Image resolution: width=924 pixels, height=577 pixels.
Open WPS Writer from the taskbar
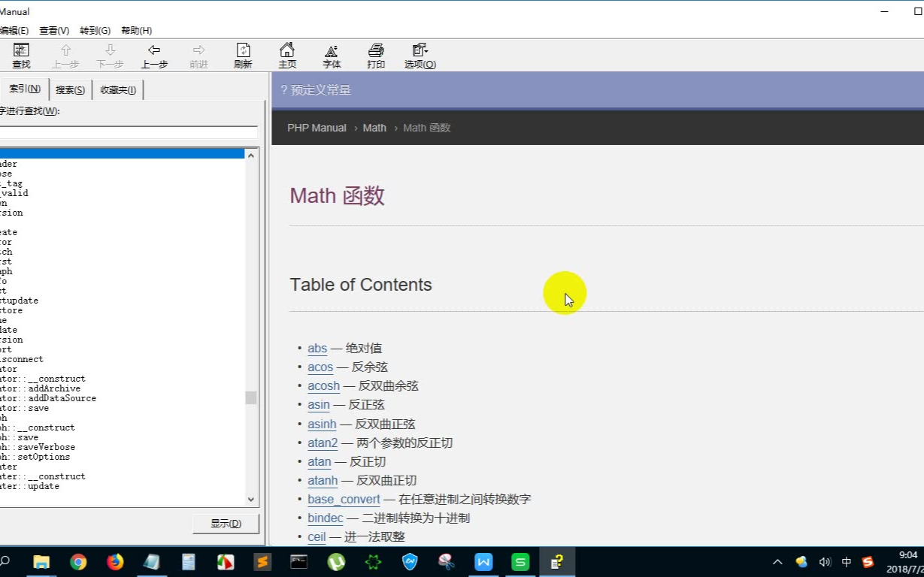(x=483, y=561)
